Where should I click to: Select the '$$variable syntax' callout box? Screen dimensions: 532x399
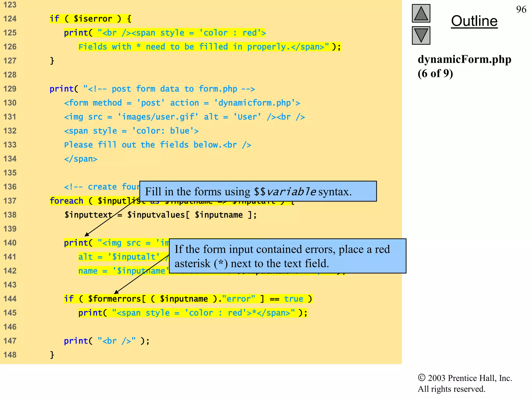point(258,191)
